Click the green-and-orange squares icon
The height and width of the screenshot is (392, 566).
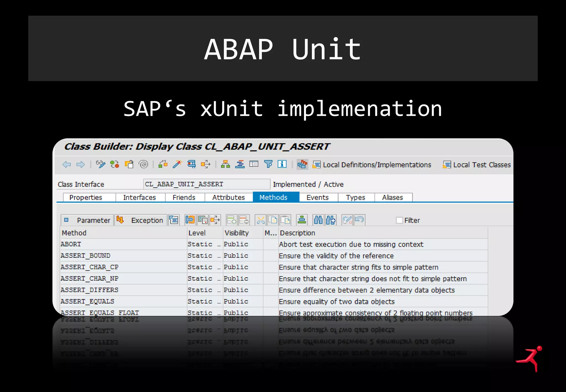pos(163,164)
